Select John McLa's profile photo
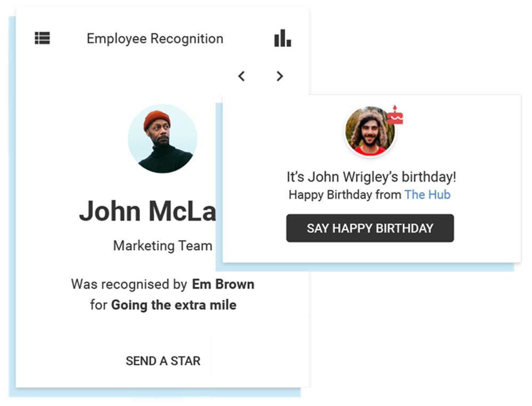Screen dimensions: 532x406 point(162,139)
